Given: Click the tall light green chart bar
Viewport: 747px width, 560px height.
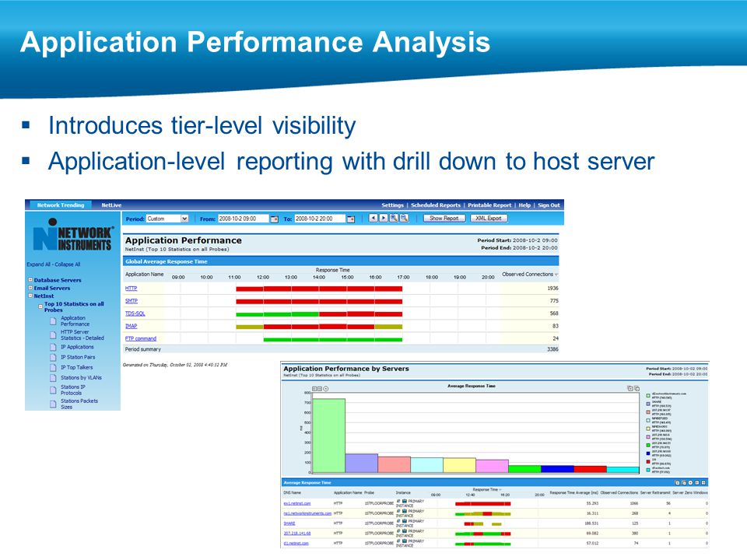Looking at the screenshot, I should [328, 436].
